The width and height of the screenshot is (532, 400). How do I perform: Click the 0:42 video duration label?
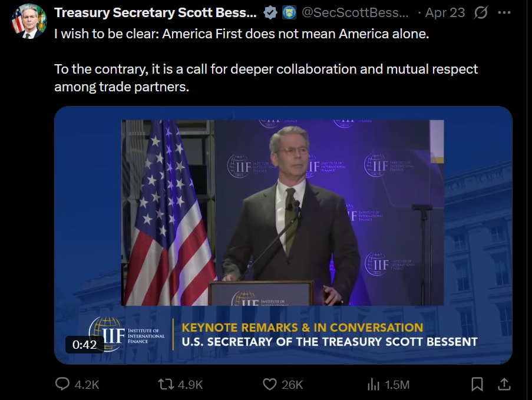[84, 345]
